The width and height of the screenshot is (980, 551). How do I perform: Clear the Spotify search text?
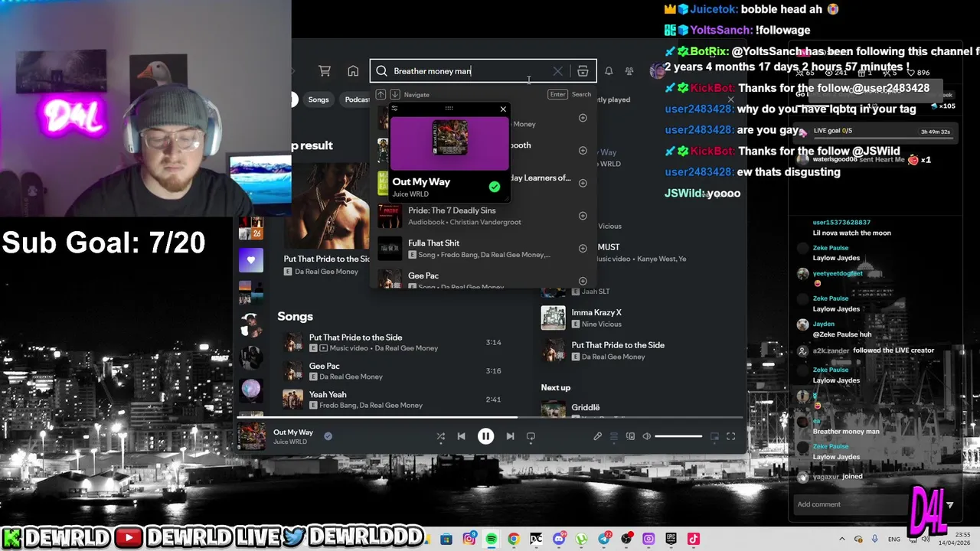(x=557, y=71)
